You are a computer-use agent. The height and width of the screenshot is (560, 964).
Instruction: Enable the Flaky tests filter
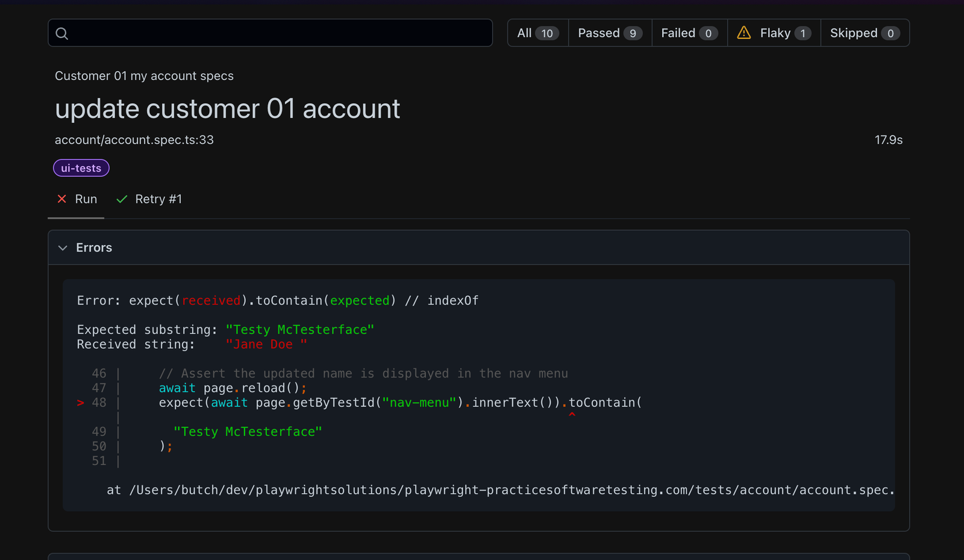pyautogui.click(x=774, y=33)
